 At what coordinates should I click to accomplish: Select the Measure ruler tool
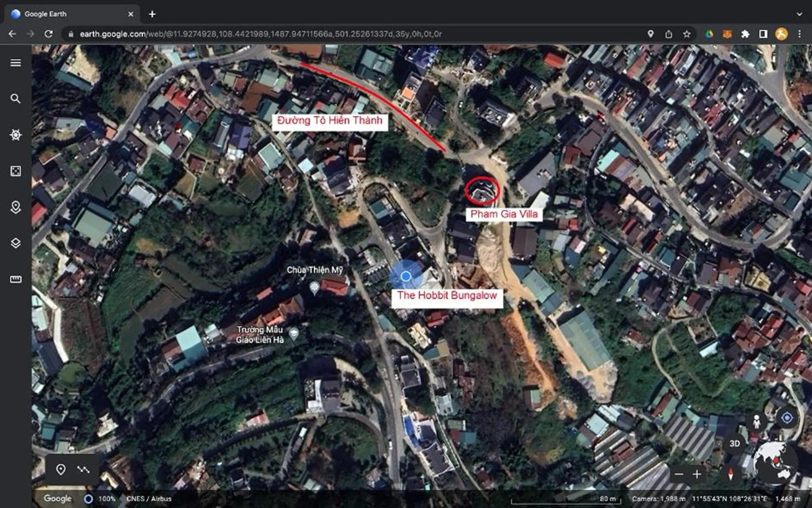pos(15,279)
